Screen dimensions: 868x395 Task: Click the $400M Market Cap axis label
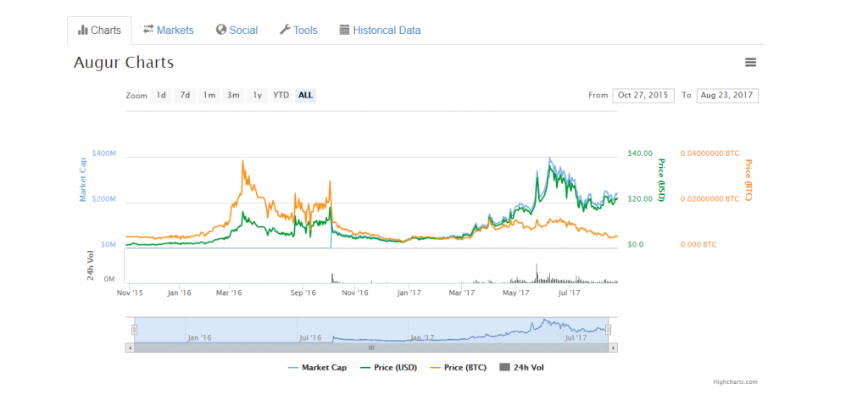click(x=106, y=152)
